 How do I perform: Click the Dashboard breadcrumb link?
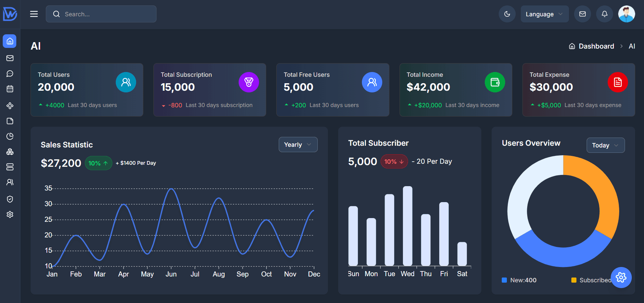click(x=596, y=46)
